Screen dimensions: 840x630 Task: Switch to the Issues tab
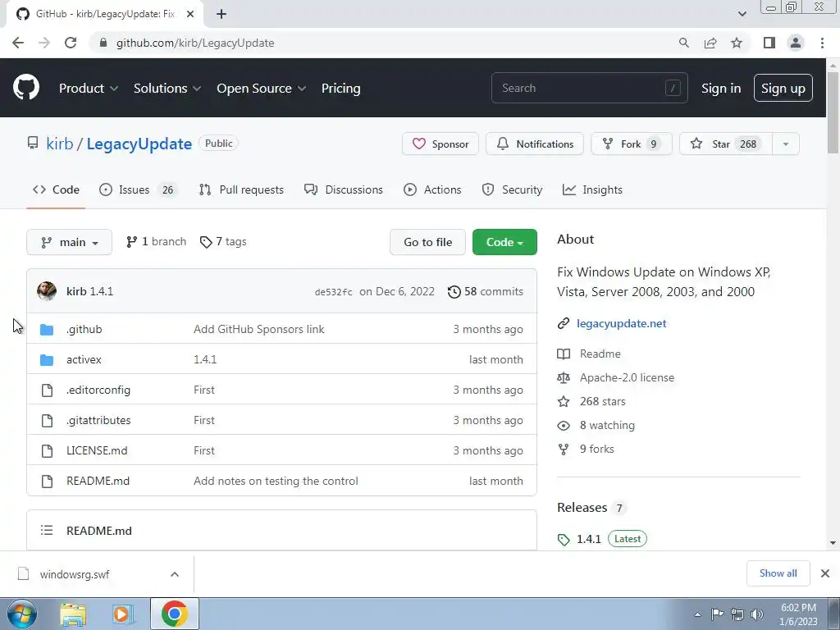coord(137,189)
